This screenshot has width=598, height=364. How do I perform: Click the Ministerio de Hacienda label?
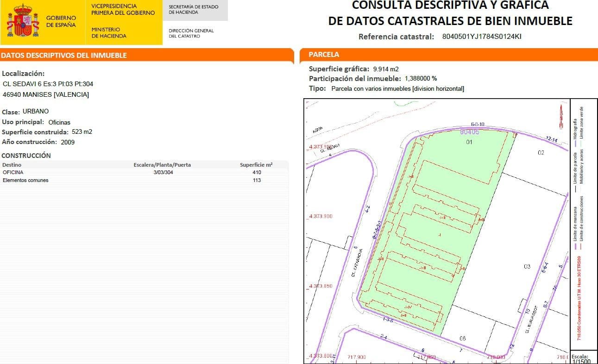(x=109, y=32)
